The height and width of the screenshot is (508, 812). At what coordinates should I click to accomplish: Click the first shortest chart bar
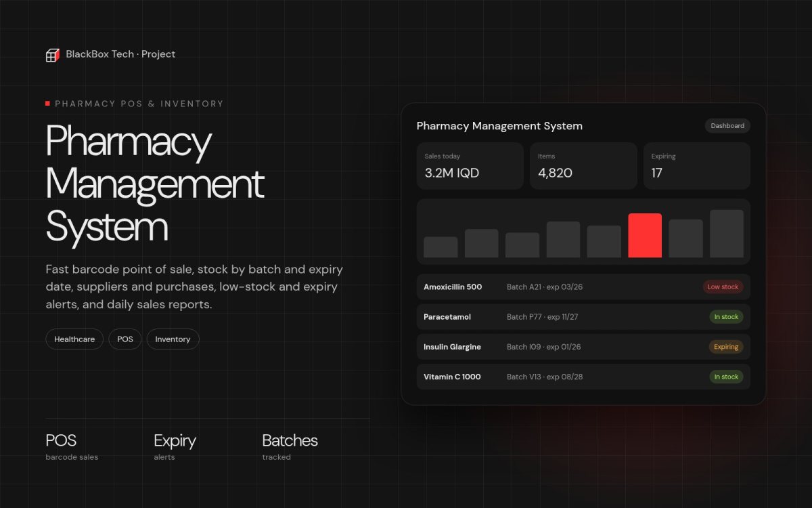441,247
